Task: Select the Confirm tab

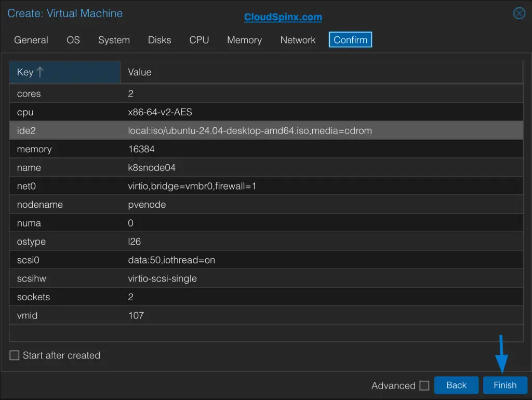Action: [350, 39]
